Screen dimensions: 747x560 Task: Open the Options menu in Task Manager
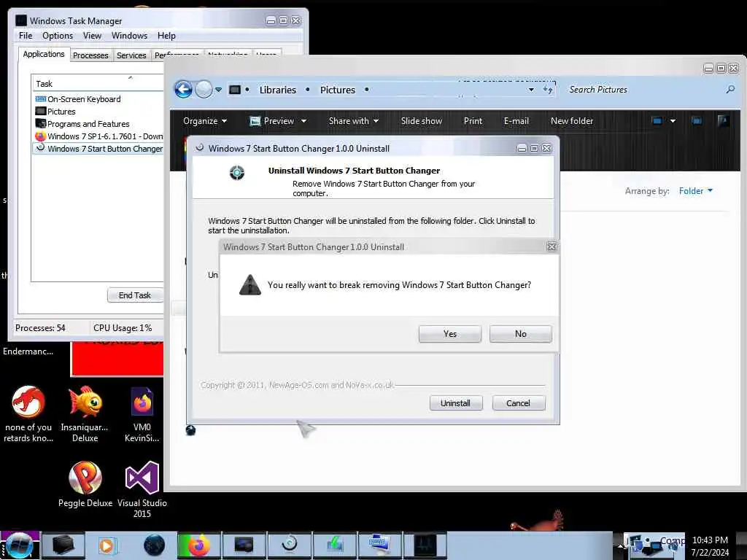58,36
